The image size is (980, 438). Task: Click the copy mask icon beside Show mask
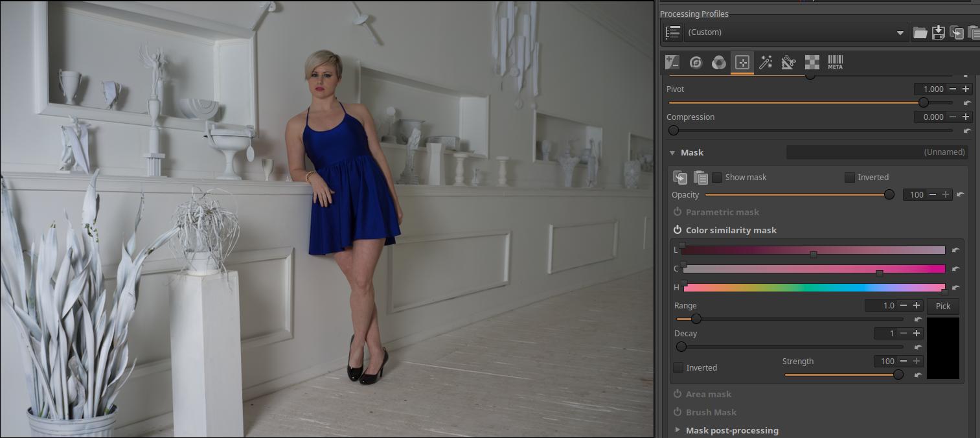680,178
